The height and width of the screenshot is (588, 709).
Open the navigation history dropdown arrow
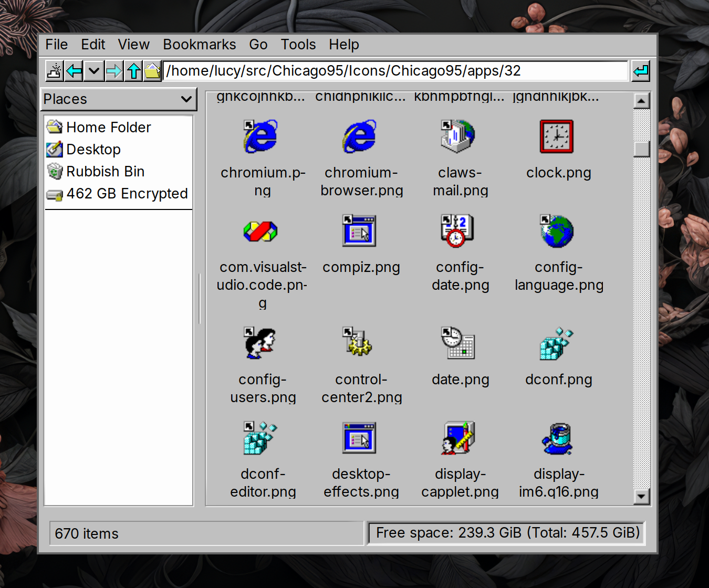coord(94,71)
